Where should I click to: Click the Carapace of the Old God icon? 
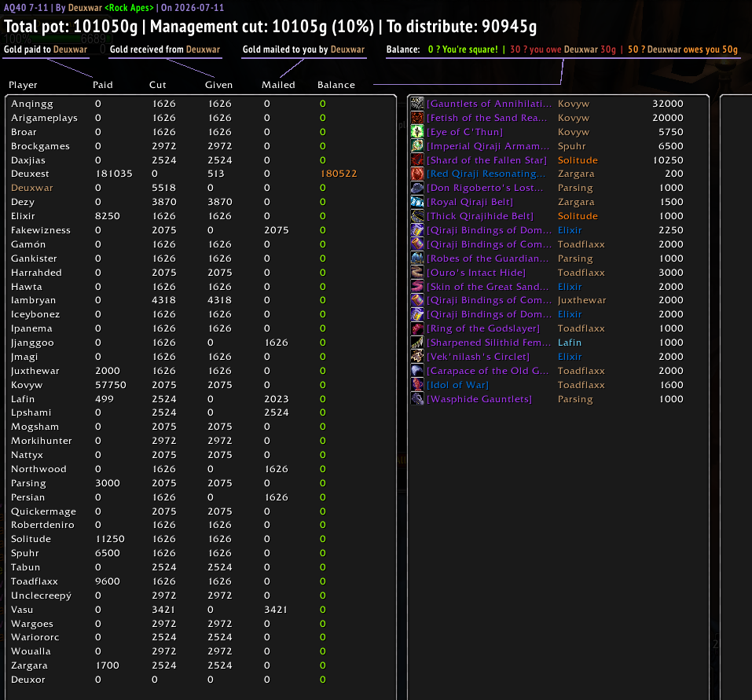tap(417, 371)
